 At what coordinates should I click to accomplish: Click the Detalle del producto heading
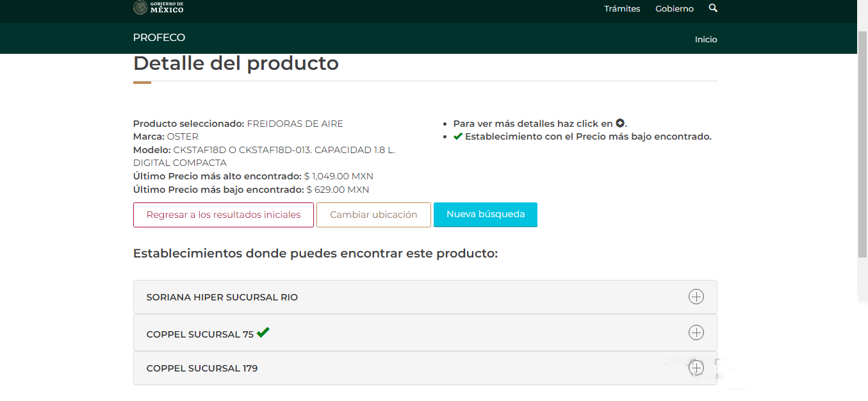236,63
